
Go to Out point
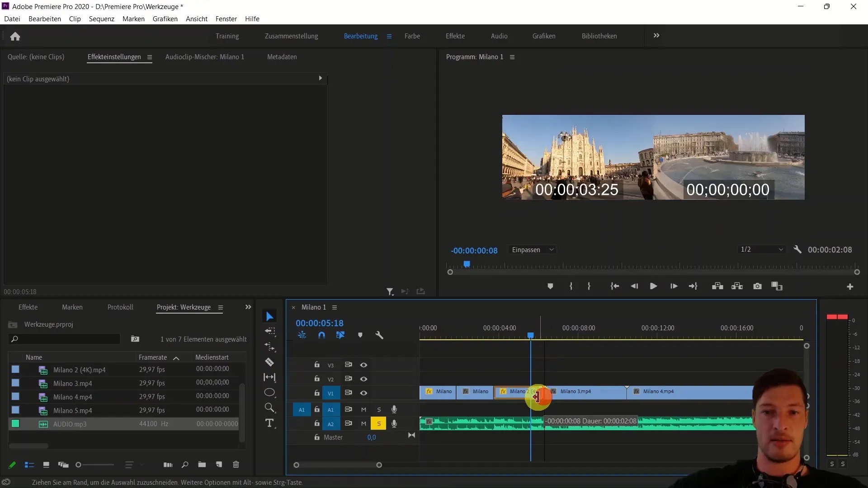[693, 286]
